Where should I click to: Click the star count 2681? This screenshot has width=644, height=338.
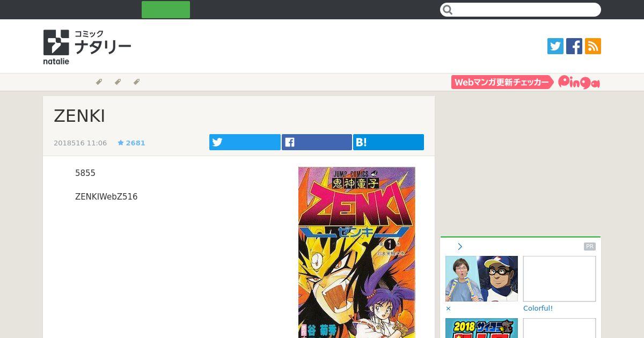131,143
